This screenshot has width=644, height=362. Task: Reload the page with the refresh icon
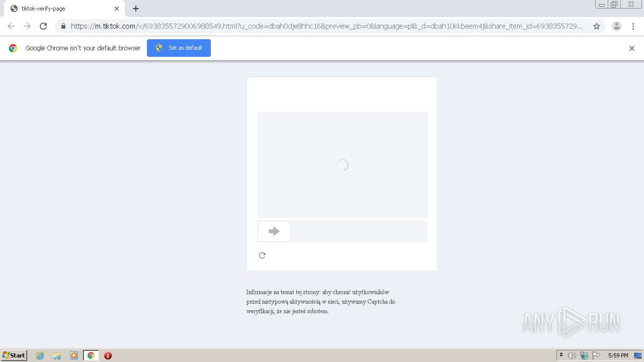coord(43,26)
